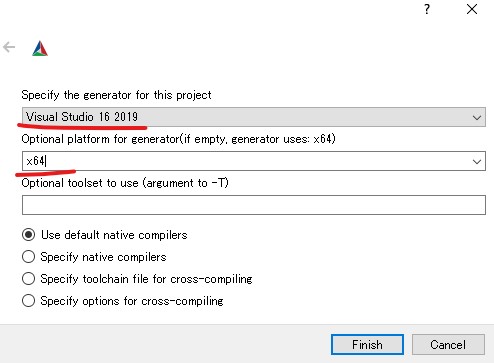Click the Optional platform for generator label
The image size is (494, 363).
coord(178,139)
